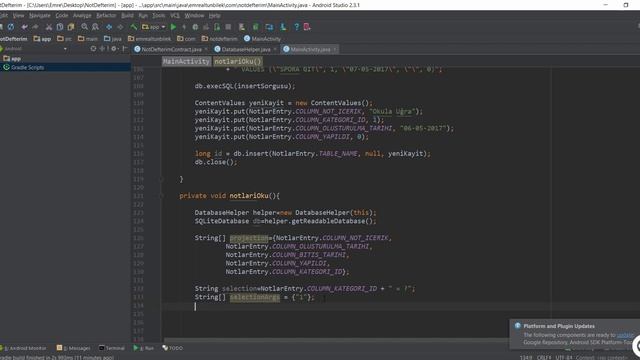Image resolution: width=640 pixels, height=360 pixels.
Task: Click the com breadcrumb folder
Action: (186, 39)
